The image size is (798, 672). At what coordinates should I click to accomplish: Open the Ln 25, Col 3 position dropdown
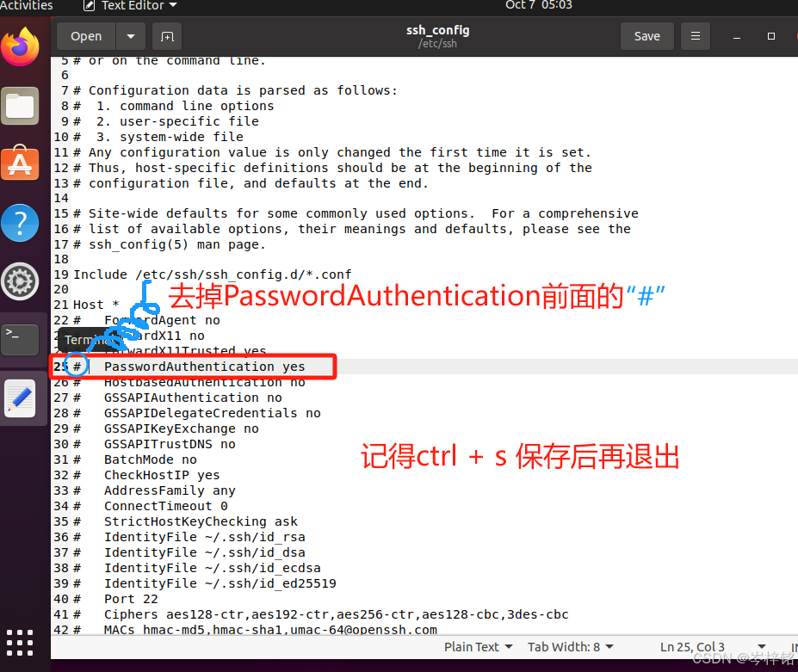713,647
